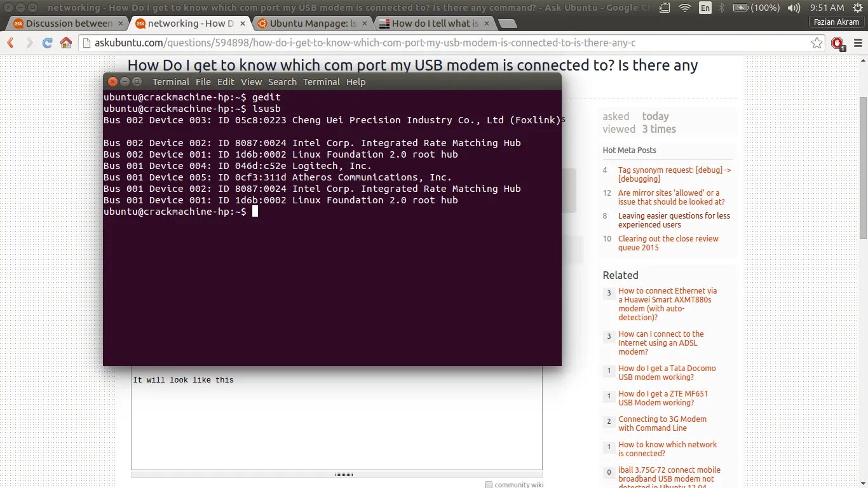Image resolution: width=868 pixels, height=488 pixels.
Task: Open related 'How can I connect using ADSL modem'
Action: [x=661, y=343]
